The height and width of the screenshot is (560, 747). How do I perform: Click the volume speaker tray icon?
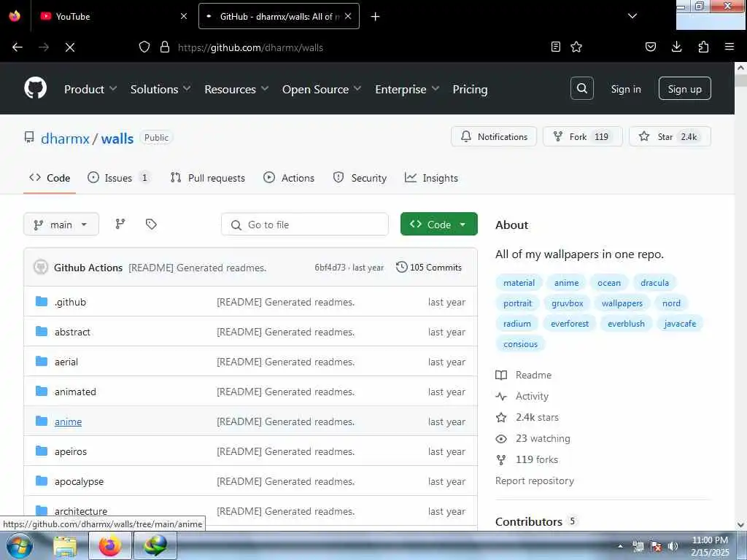[x=673, y=546]
